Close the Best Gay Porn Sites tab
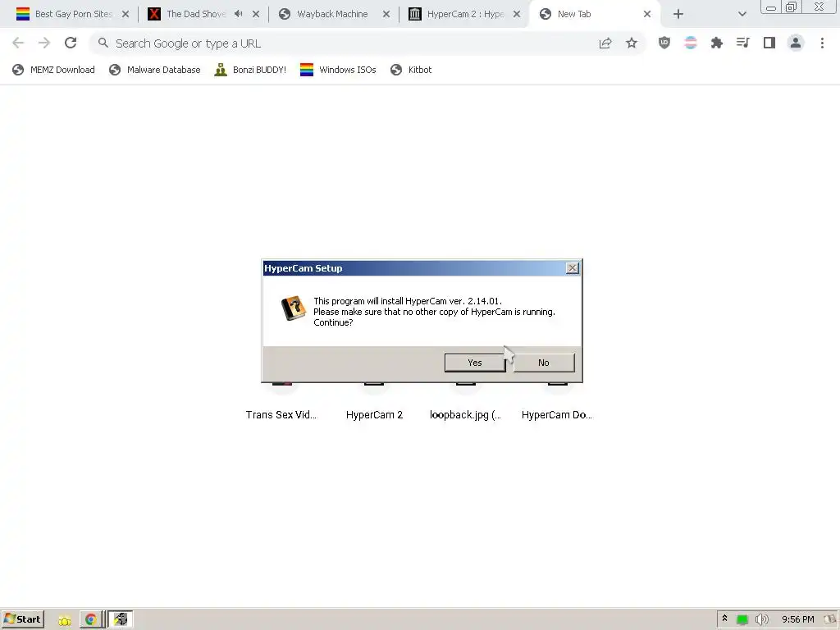Screen dimensions: 840x630 126,14
